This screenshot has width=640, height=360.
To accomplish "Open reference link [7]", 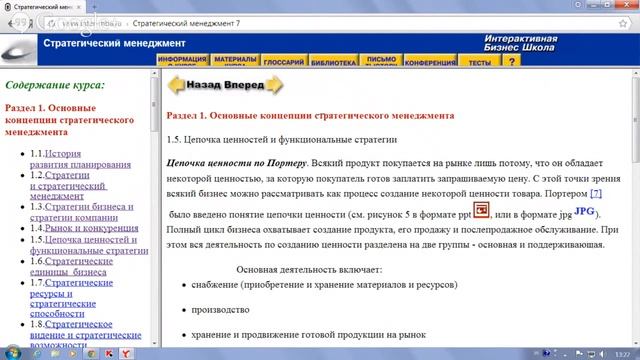I will pyautogui.click(x=596, y=193).
